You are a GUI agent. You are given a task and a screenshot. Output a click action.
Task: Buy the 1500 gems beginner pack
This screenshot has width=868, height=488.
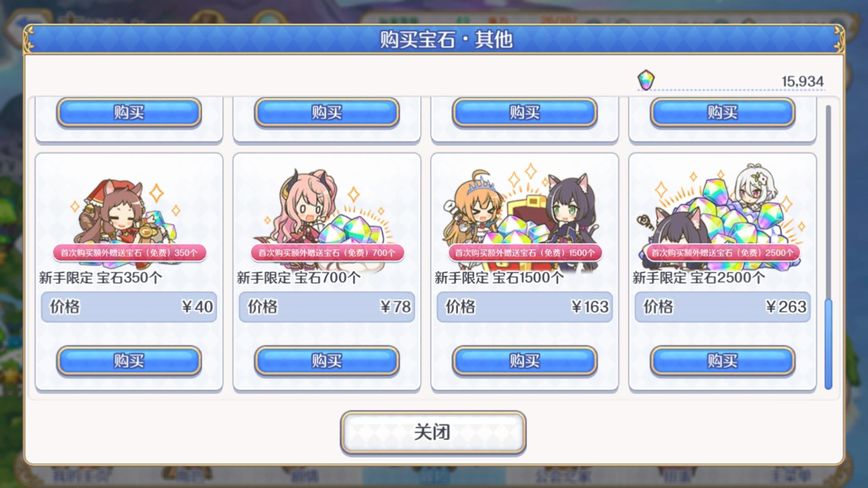pyautogui.click(x=524, y=361)
